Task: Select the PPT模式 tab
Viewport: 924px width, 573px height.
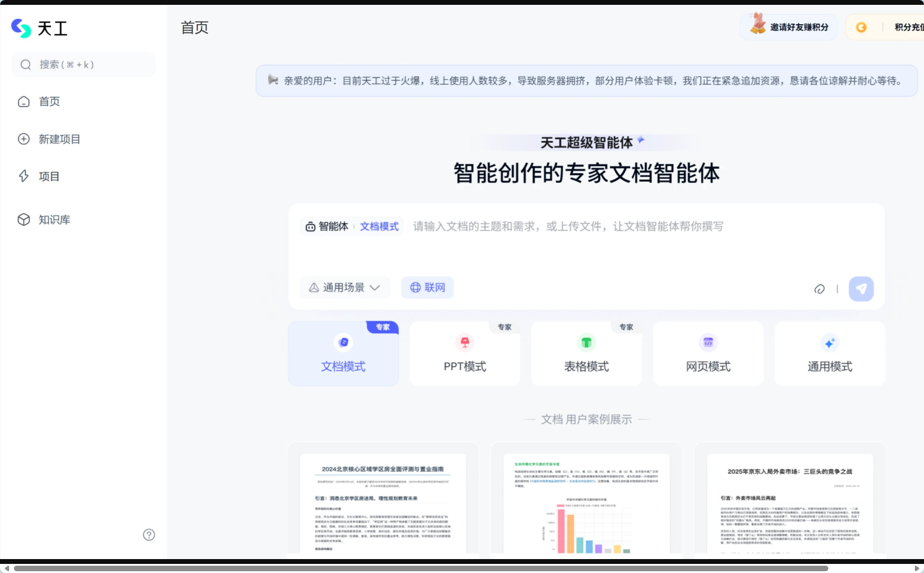Action: pos(465,354)
